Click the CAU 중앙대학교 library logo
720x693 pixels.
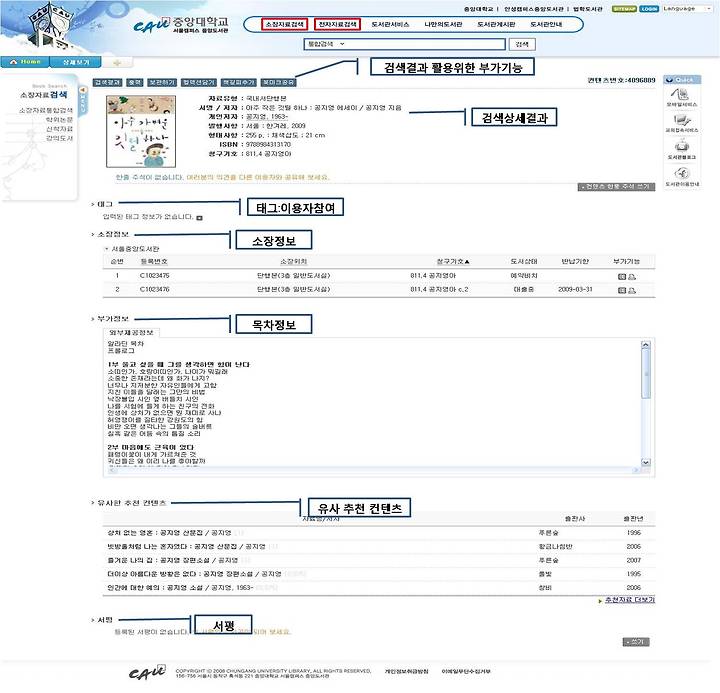coord(181,25)
